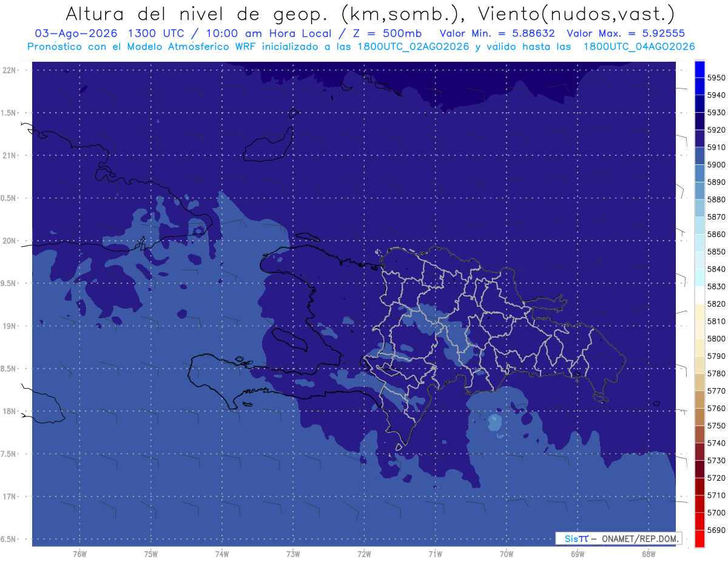Viewport: 728px width, 562px height.
Task: Click the color bar swatch between 5910 and 5920
Action: (699, 138)
